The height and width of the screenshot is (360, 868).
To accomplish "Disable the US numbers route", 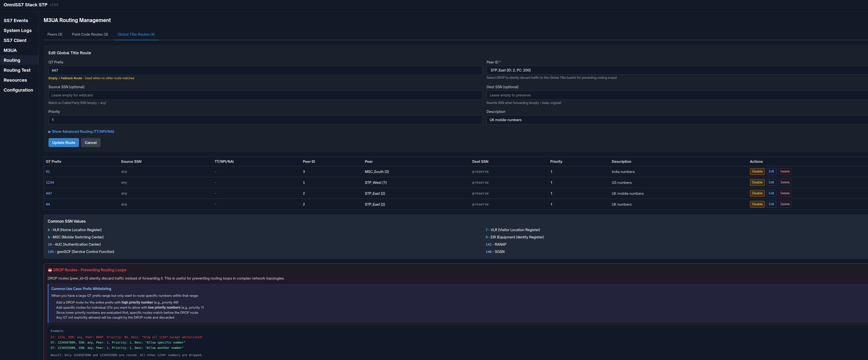I will (757, 182).
